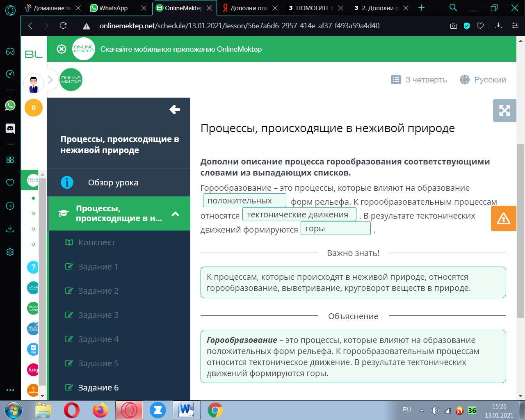Collapse the lesson menu with left arrow
This screenshot has height=420, width=525.
coord(175,110)
